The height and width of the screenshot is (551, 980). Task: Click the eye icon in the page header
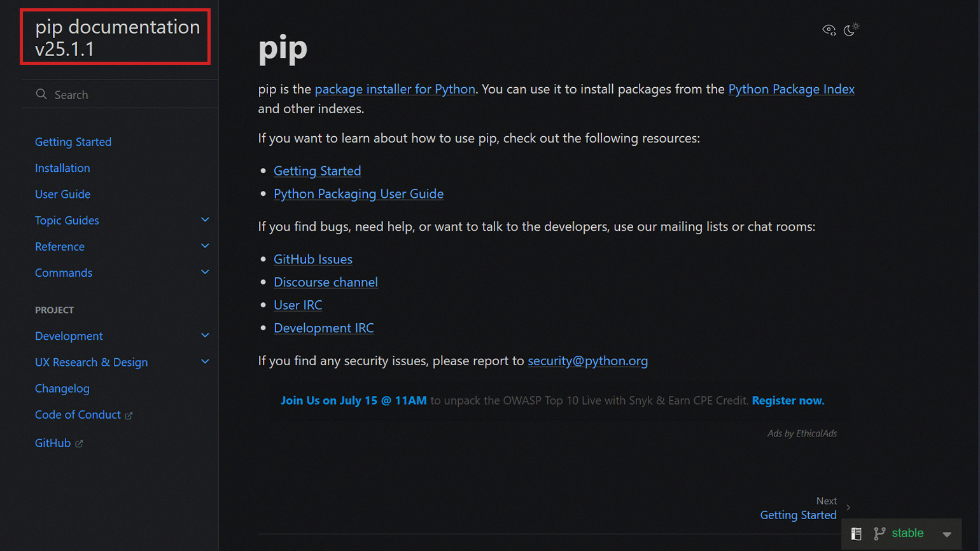(x=829, y=30)
